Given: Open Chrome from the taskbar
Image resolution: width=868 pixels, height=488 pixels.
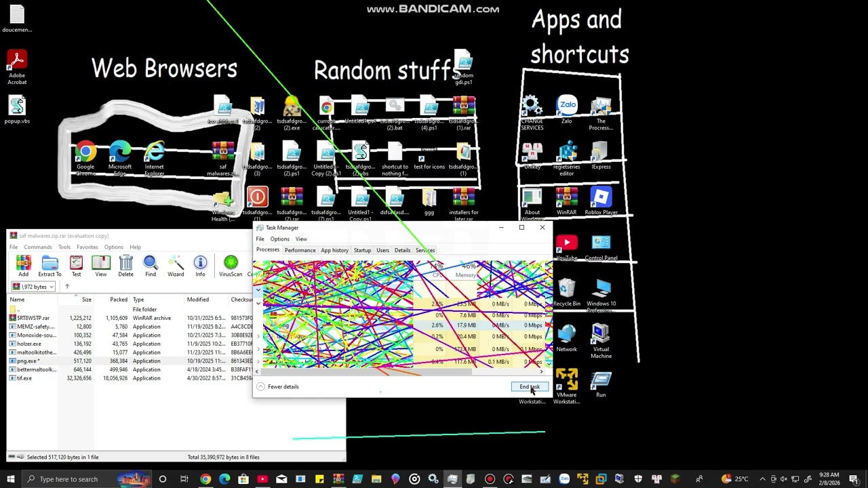Looking at the screenshot, I should (205, 479).
